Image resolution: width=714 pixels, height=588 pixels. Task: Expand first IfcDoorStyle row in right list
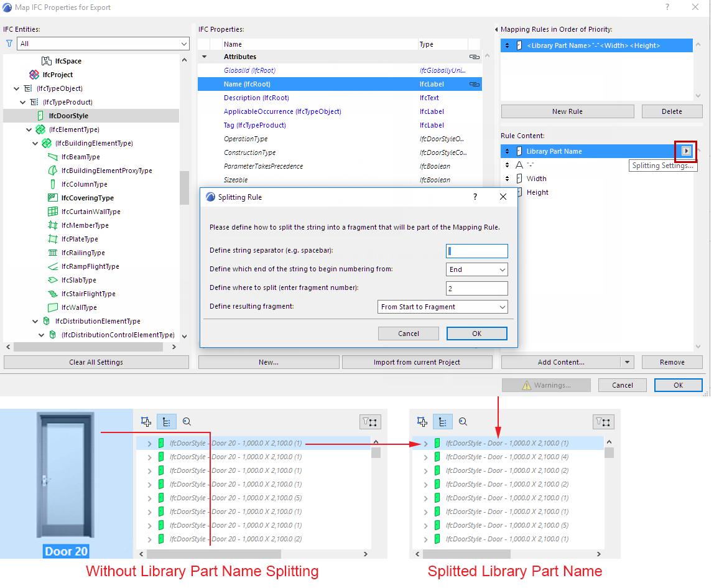pos(426,443)
